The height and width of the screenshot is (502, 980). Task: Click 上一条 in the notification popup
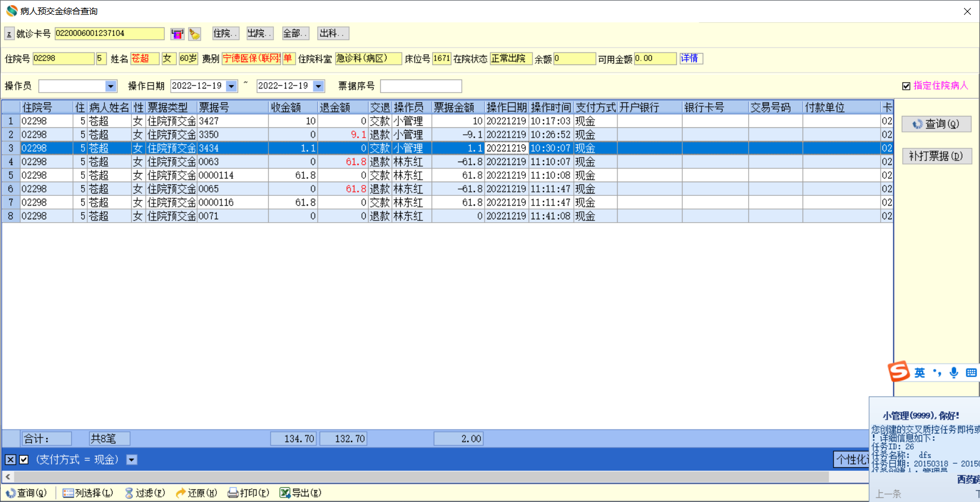(x=888, y=494)
